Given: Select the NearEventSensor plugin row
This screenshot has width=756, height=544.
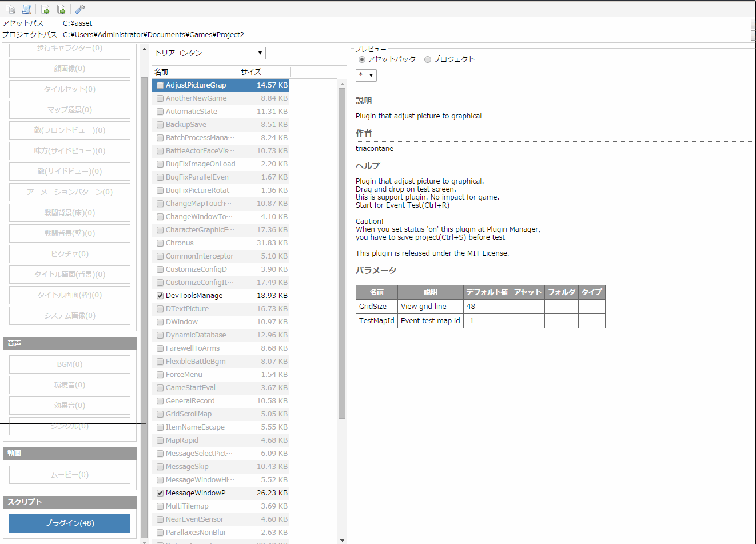Looking at the screenshot, I should tap(221, 519).
